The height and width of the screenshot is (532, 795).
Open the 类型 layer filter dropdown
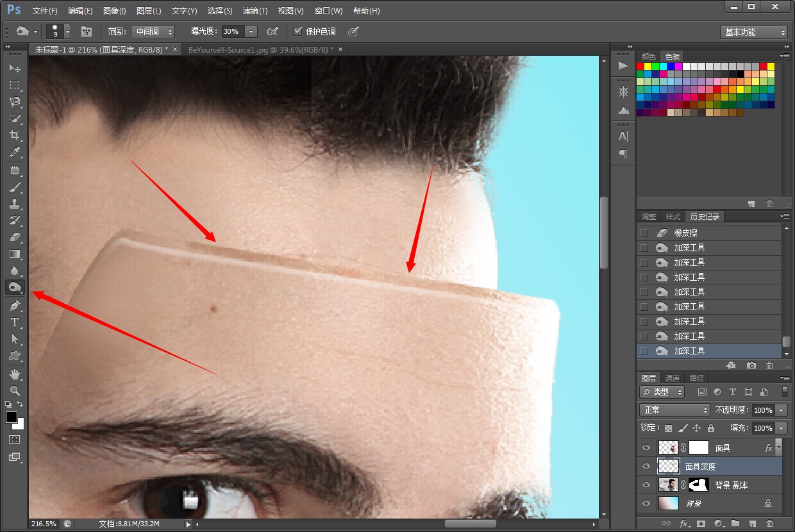[x=662, y=392]
